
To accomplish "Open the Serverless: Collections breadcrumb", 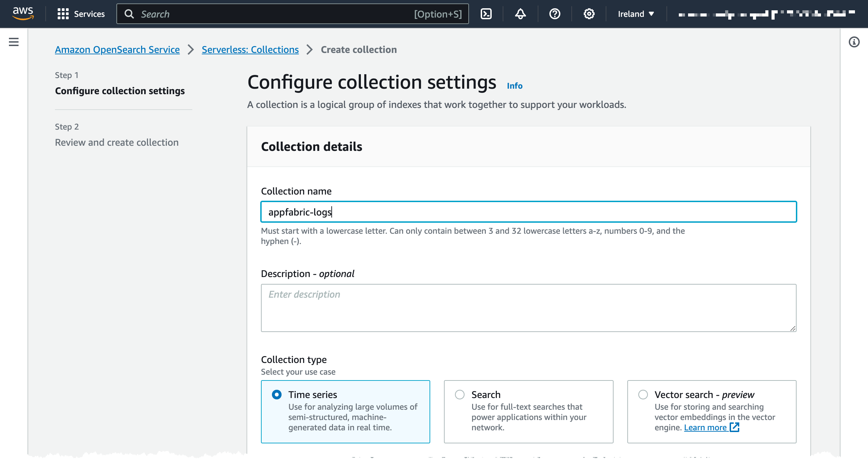I will click(x=250, y=49).
